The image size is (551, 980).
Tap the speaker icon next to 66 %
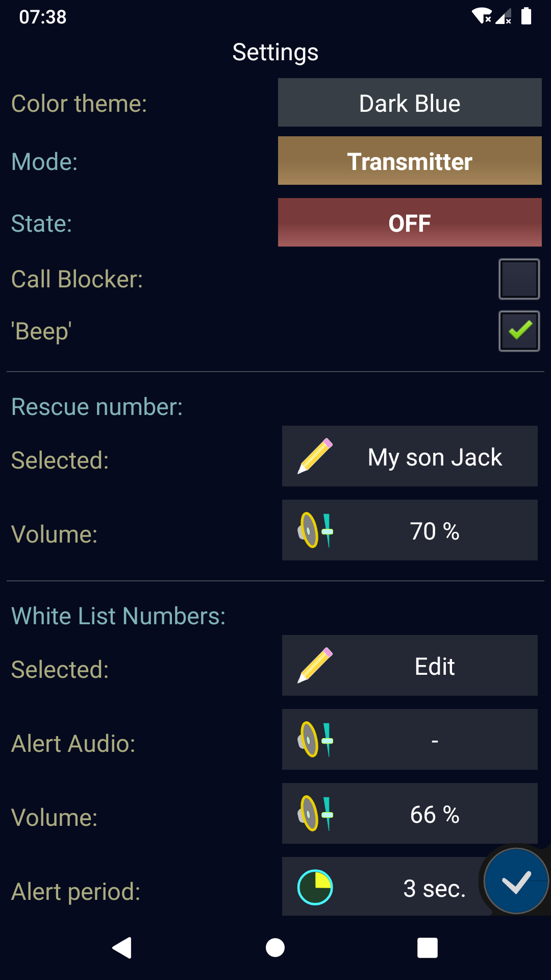point(315,814)
